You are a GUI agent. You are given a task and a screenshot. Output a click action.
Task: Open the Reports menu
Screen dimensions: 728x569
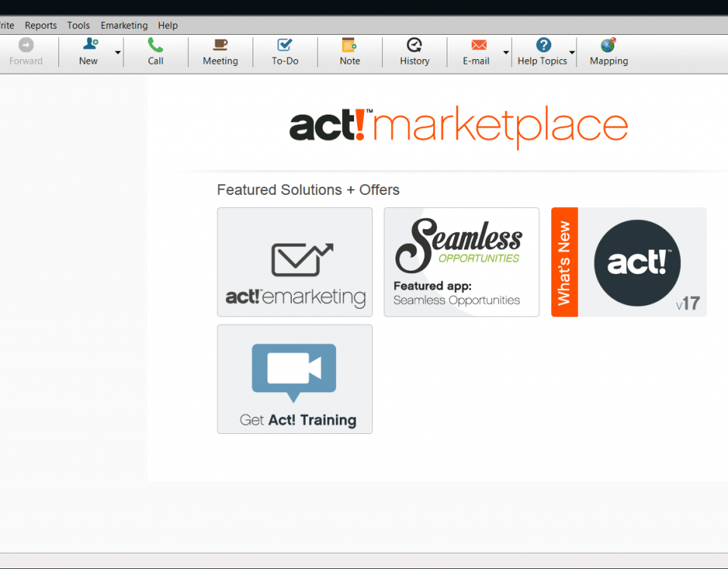coord(41,26)
